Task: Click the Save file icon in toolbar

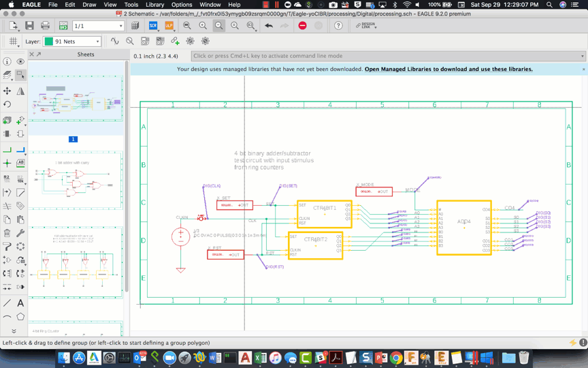Action: [29, 26]
